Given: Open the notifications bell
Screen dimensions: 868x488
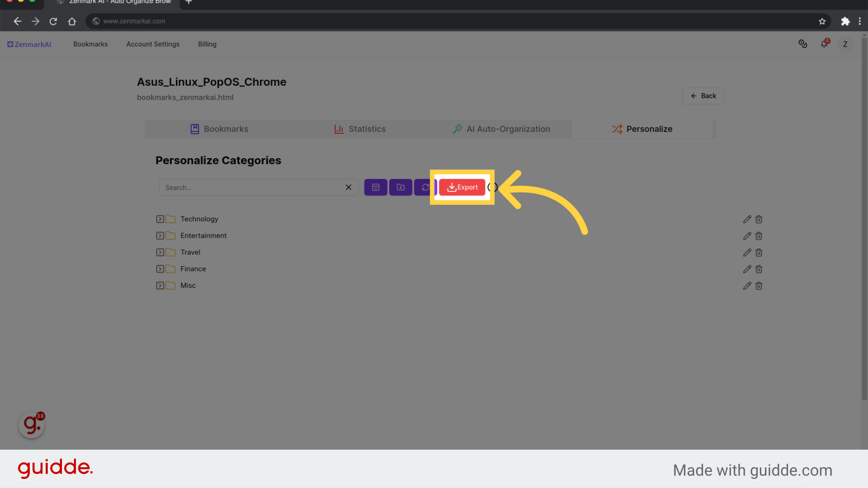Looking at the screenshot, I should tap(824, 44).
